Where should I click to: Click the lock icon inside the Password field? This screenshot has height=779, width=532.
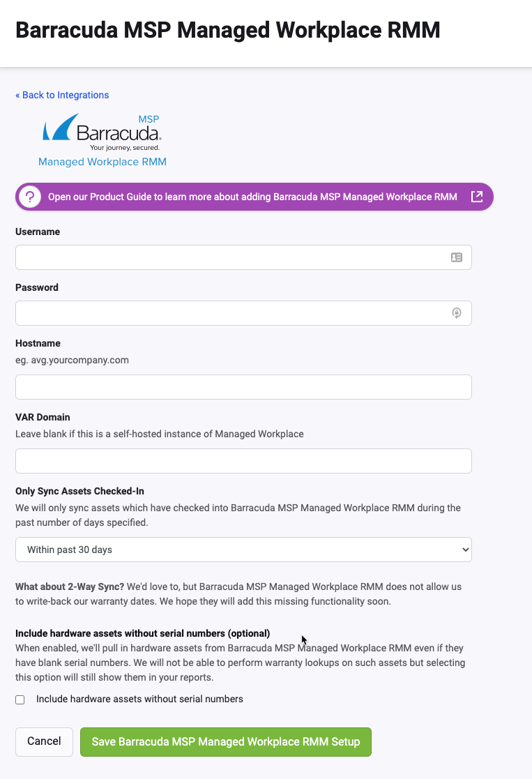457,312
